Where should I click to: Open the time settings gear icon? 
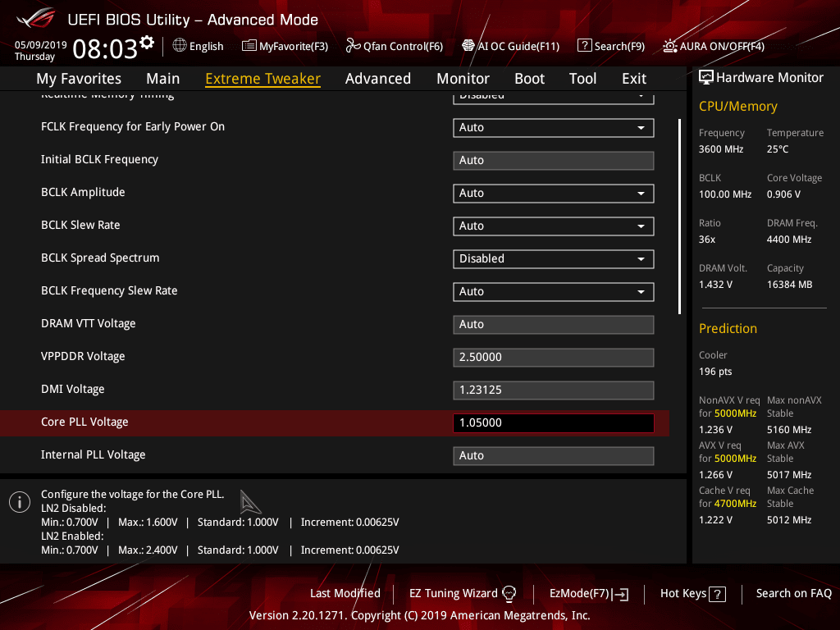tap(147, 43)
